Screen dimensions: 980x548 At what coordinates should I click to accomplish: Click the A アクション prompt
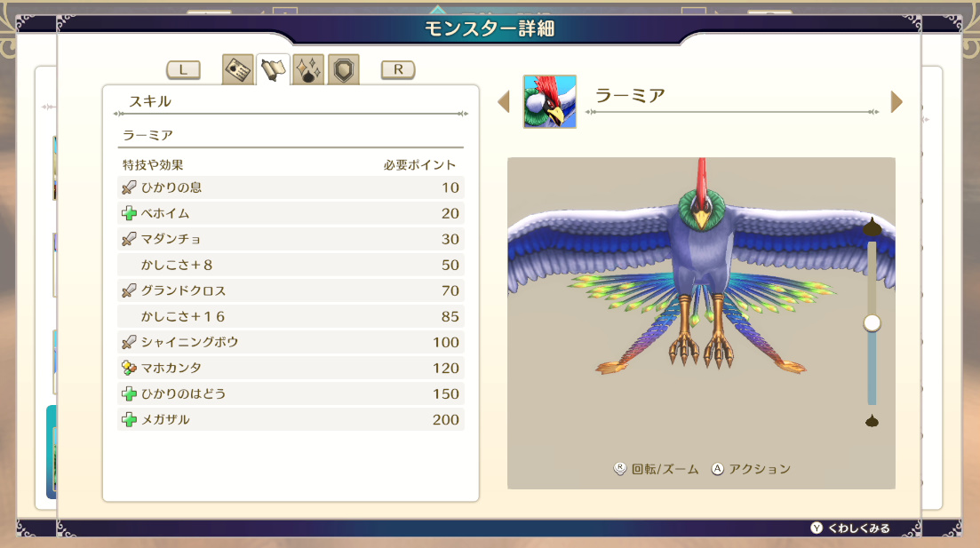point(751,469)
